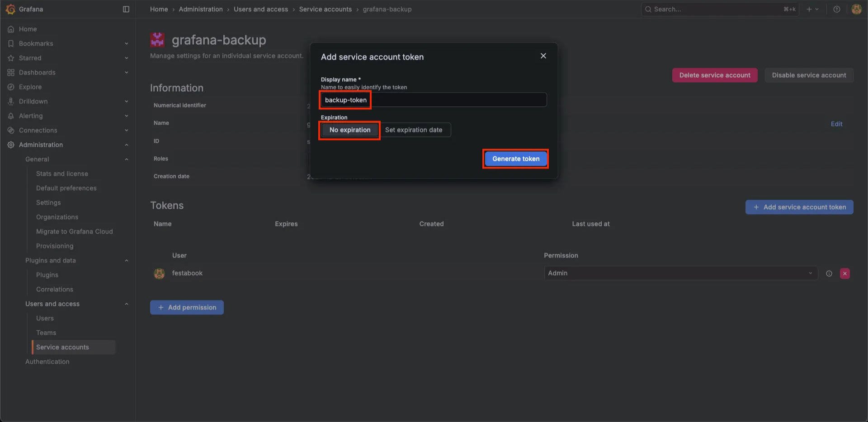The width and height of the screenshot is (868, 422).
Task: Toggle the sidebar dock icon
Action: [x=126, y=9]
